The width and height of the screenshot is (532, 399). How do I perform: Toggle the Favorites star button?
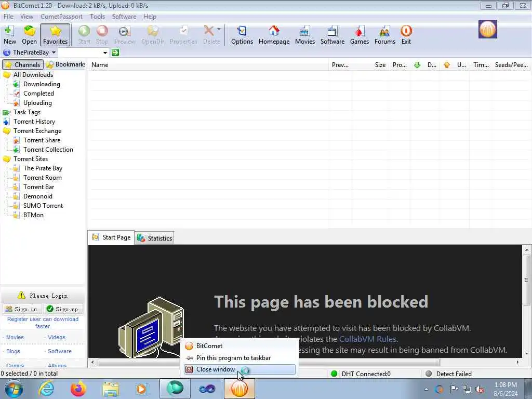pyautogui.click(x=55, y=35)
